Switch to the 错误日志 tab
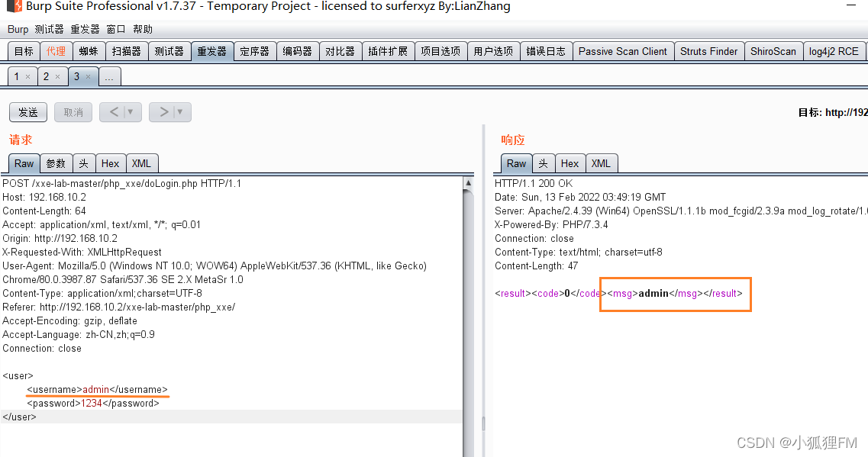The height and width of the screenshot is (457, 868). click(546, 51)
